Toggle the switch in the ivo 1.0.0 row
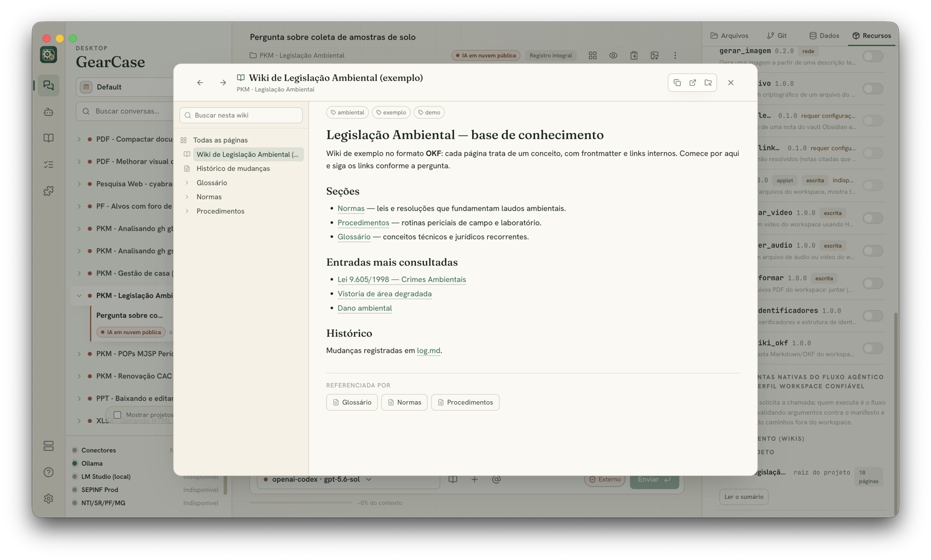This screenshot has height=560, width=931. pos(873,89)
